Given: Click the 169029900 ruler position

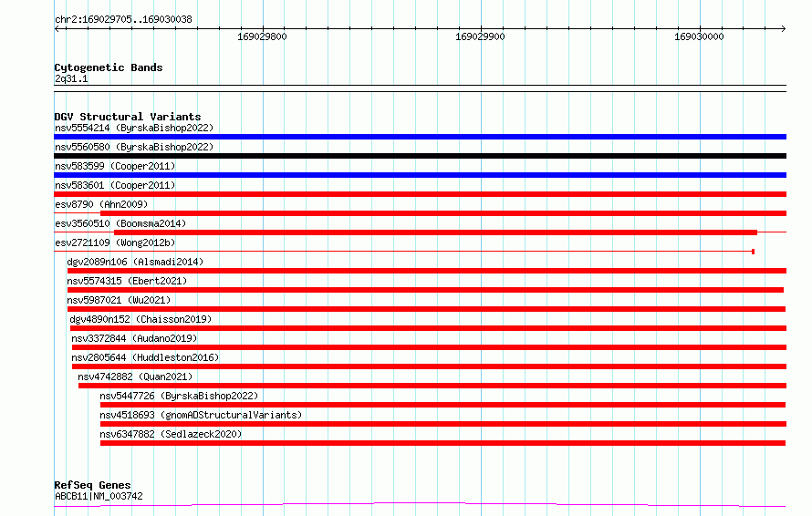Looking at the screenshot, I should [x=480, y=36].
